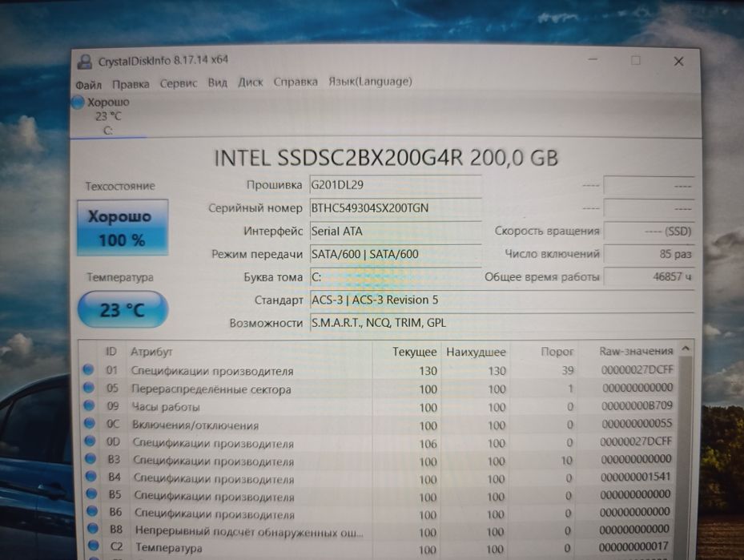
Task: Minimize the CrystalDiskInfo window
Action: [593, 60]
